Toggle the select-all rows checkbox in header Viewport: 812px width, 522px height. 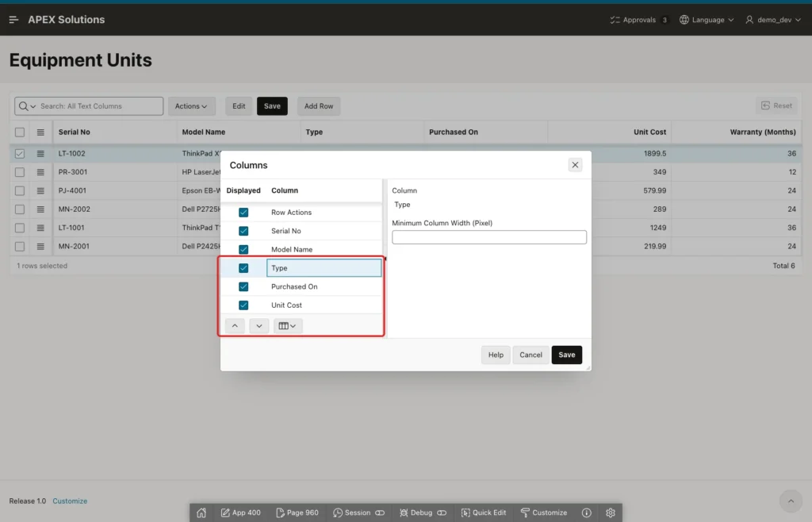click(20, 132)
